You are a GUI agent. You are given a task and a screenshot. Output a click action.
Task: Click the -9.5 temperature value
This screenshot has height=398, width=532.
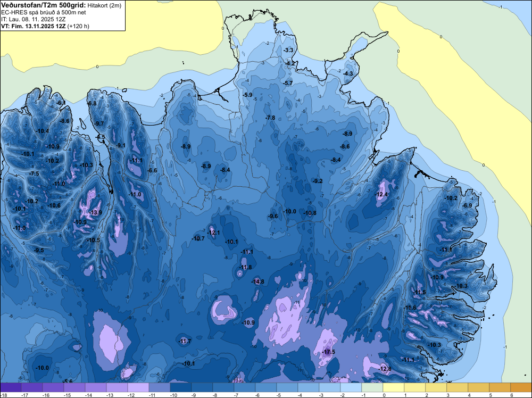click(x=39, y=251)
